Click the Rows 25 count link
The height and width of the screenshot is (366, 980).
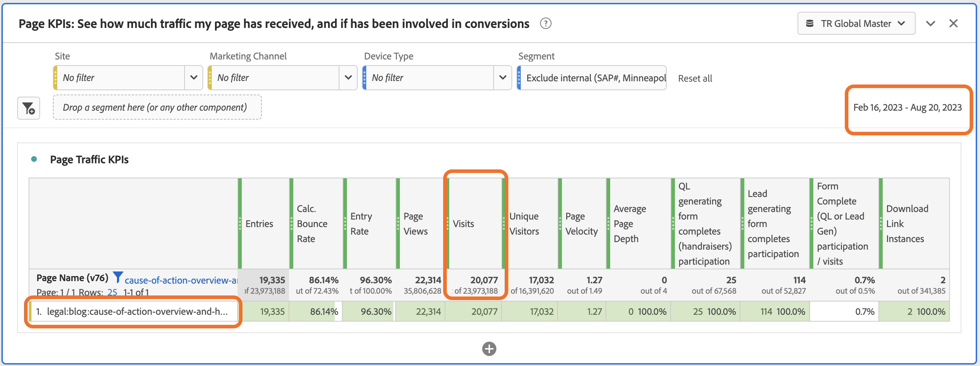tap(112, 292)
